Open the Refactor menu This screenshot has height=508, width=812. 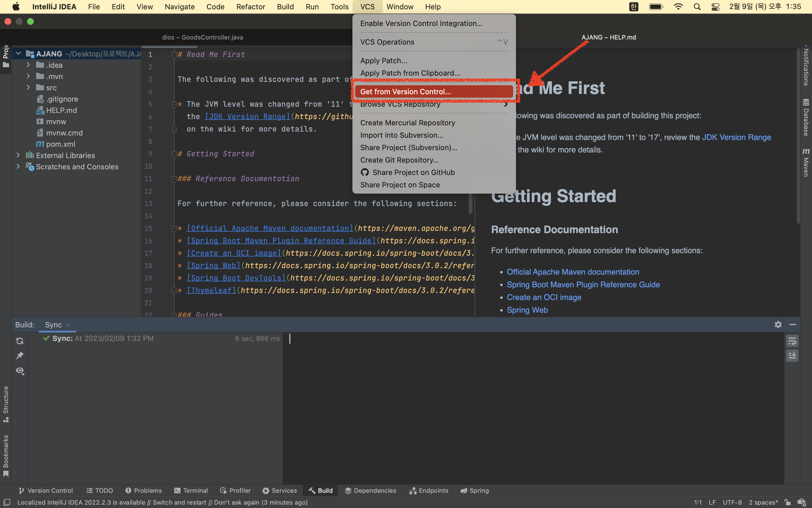click(x=250, y=7)
